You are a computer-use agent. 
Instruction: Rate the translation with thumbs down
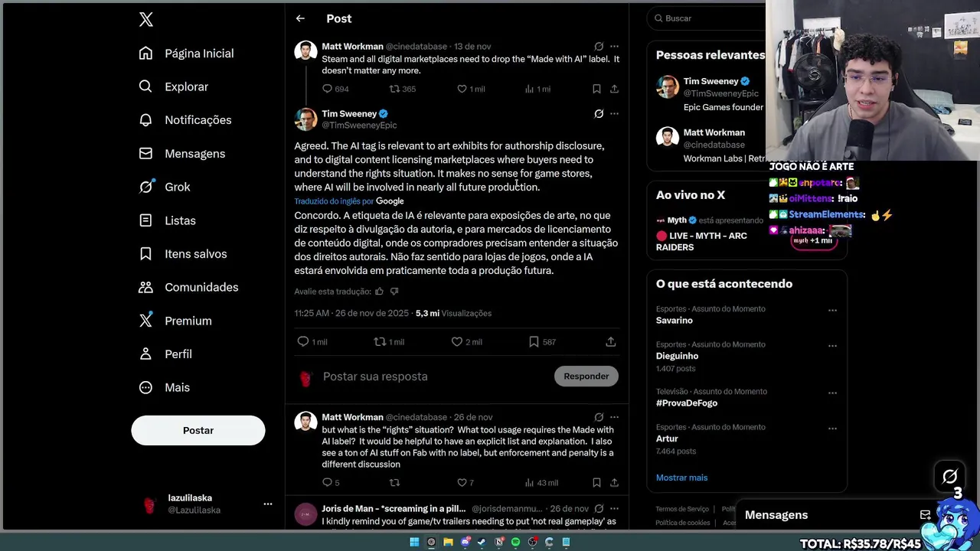pyautogui.click(x=394, y=292)
